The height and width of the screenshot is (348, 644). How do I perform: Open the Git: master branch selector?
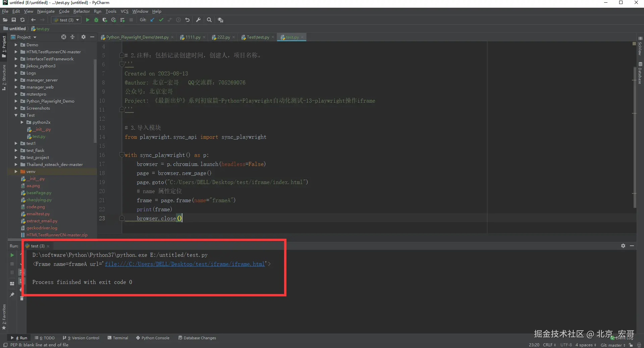pyautogui.click(x=613, y=345)
